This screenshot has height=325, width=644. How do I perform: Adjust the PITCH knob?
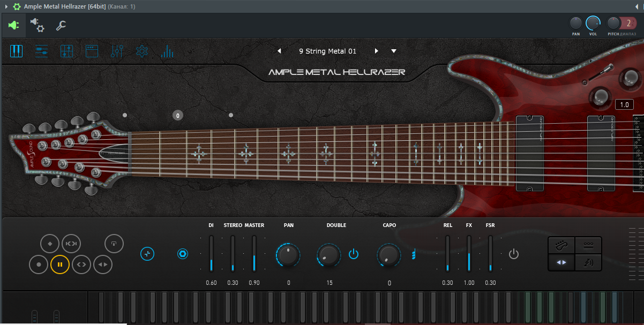613,23
